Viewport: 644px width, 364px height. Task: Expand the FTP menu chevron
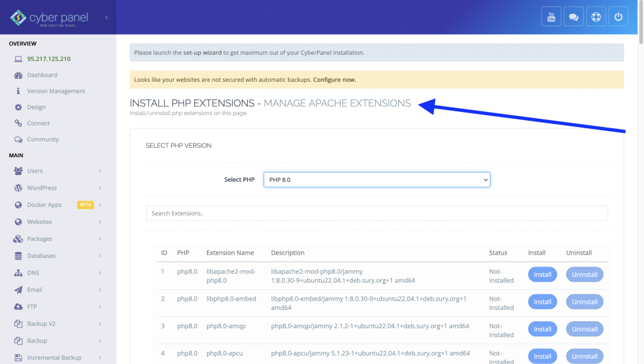pos(100,307)
